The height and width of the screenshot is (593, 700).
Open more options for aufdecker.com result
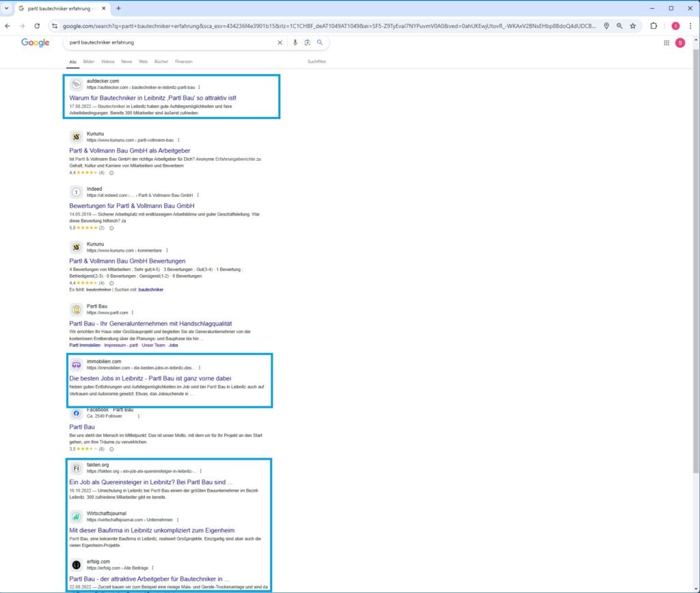click(199, 88)
